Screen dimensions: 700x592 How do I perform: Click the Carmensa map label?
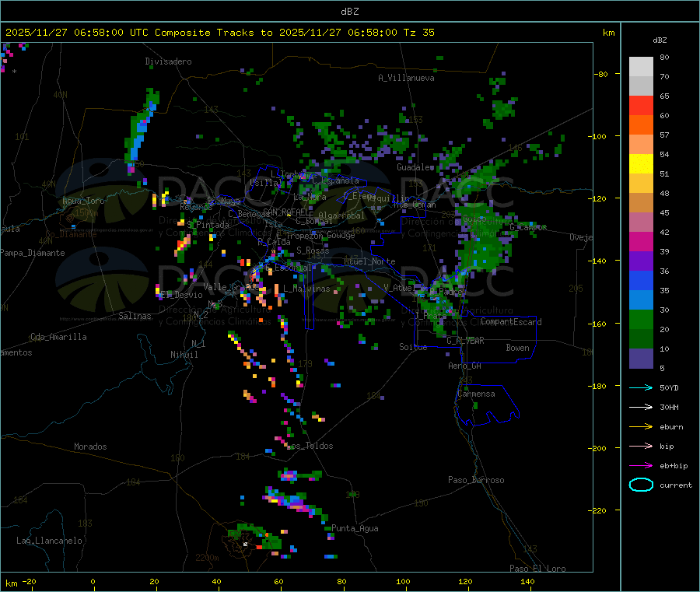(x=476, y=394)
